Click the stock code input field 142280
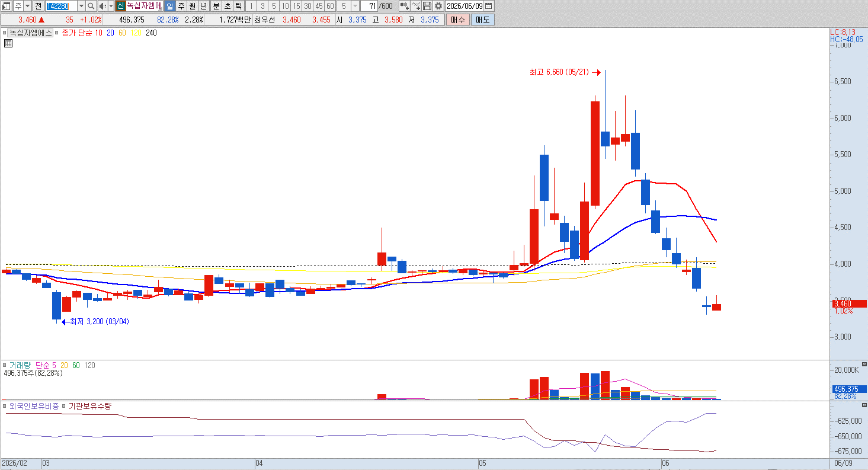 point(61,6)
